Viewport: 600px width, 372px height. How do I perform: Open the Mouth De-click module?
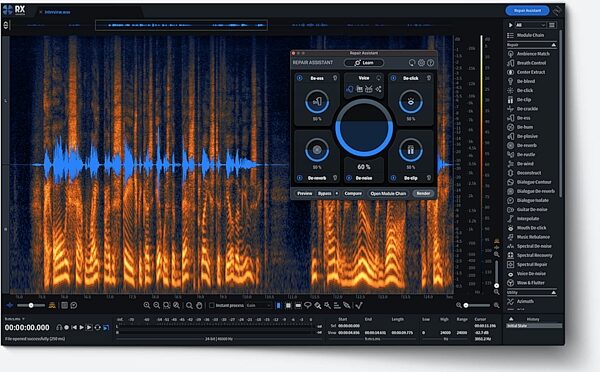coord(527,228)
